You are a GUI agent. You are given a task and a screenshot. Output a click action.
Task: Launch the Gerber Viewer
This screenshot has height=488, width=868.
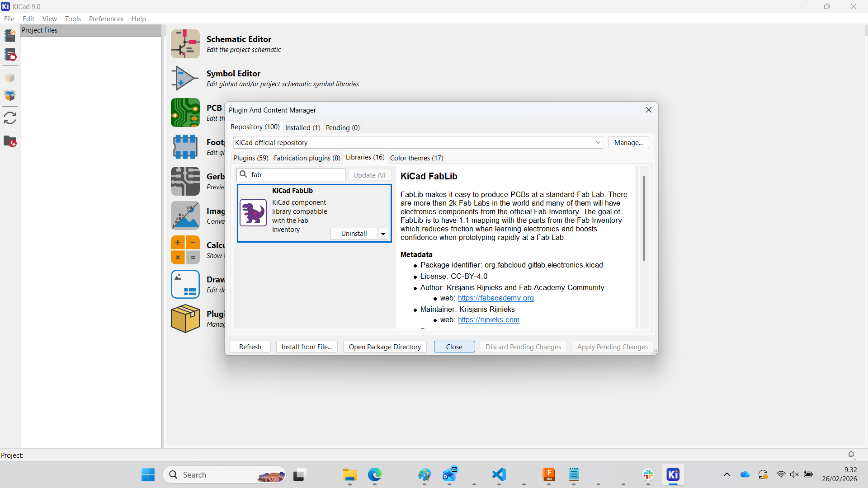185,181
